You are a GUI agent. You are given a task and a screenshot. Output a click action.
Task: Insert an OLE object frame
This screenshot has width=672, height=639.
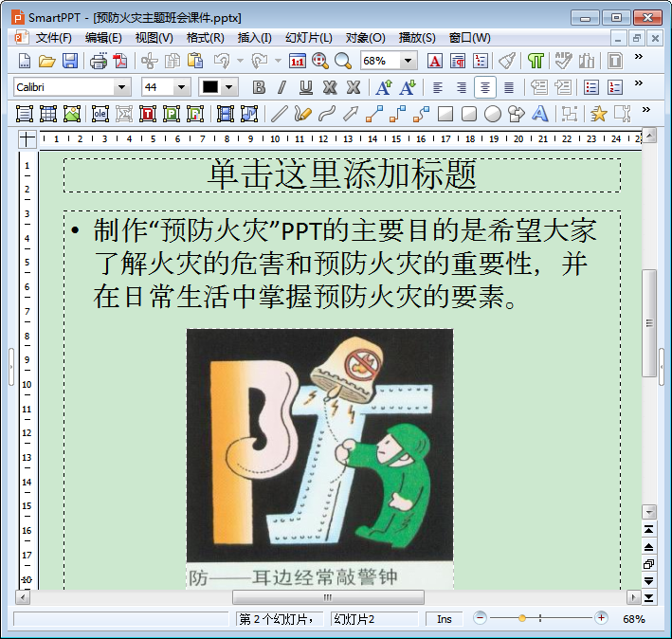click(x=100, y=114)
